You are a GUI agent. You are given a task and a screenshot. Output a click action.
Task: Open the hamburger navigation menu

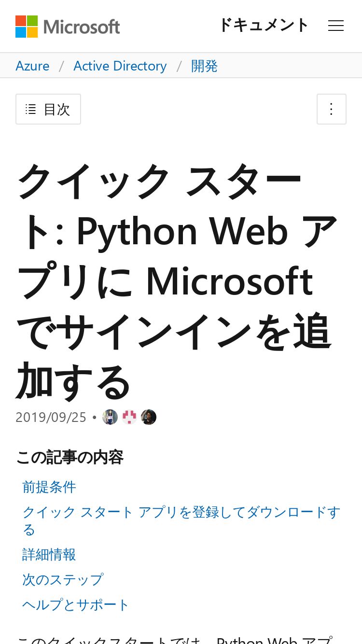tap(336, 26)
